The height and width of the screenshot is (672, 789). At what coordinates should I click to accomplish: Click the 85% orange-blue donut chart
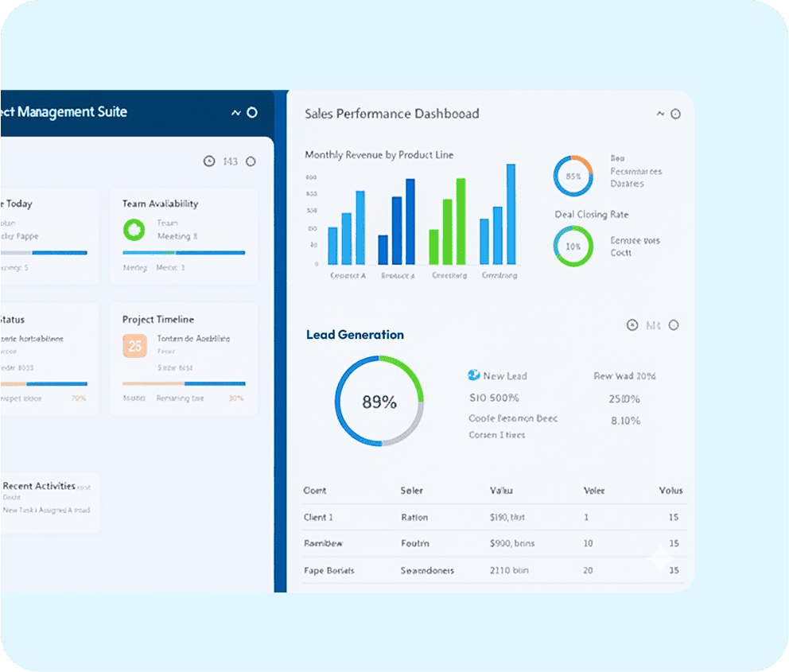coord(573,176)
